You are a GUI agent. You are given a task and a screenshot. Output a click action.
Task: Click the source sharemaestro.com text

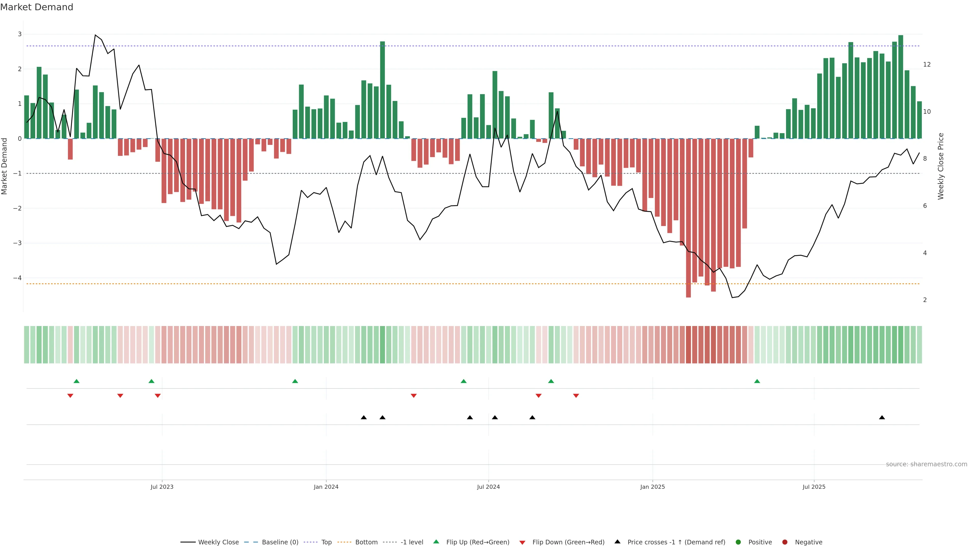[x=926, y=464]
